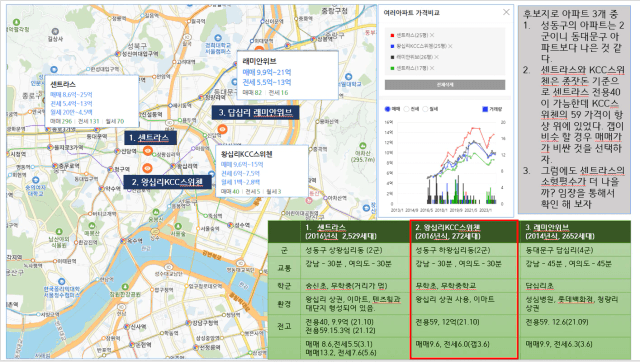
Task: Remove 센트라스(17평) from the comparison list
Action: 432,68
